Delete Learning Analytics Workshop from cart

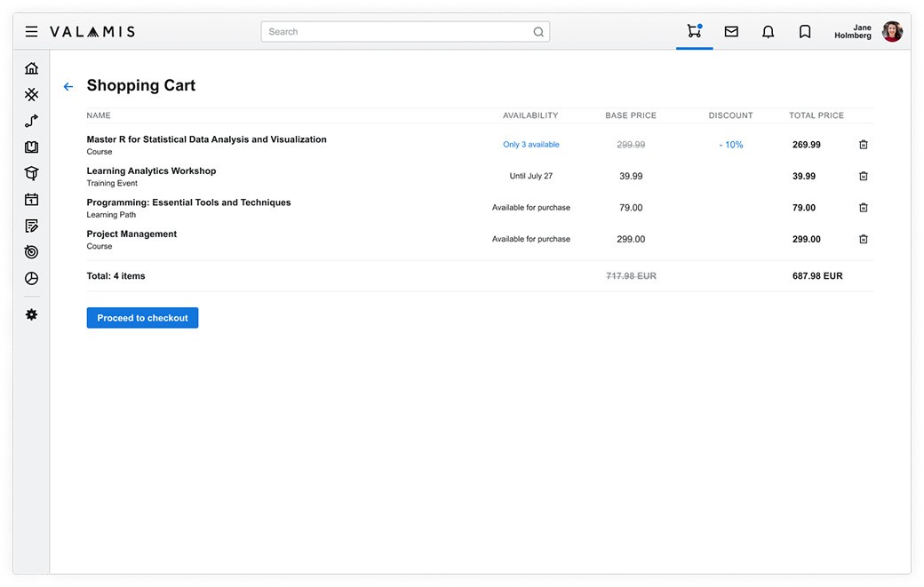[864, 176]
